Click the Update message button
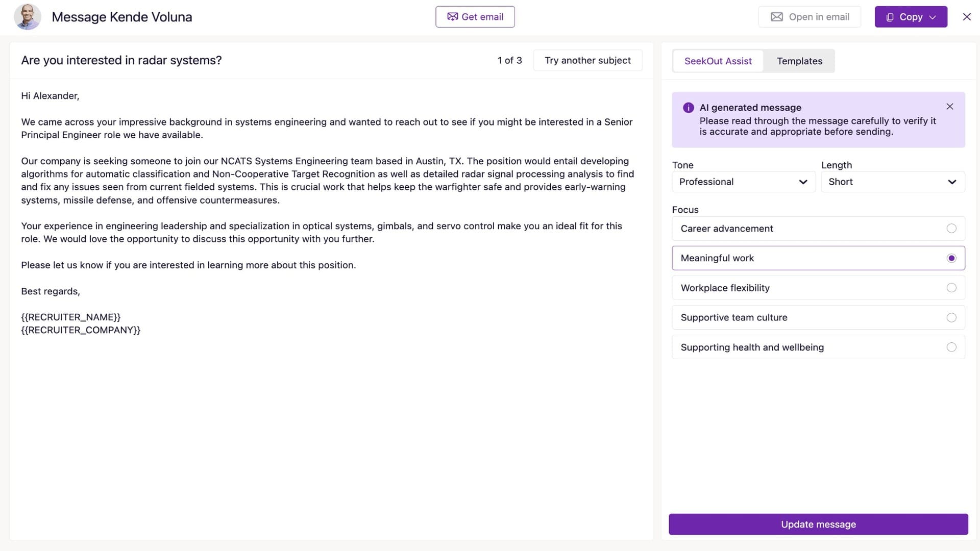Viewport: 980px width, 551px height. coord(817,524)
